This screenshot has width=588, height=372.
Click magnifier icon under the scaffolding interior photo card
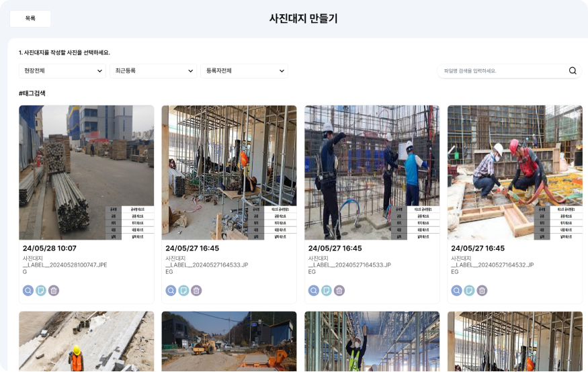click(171, 290)
